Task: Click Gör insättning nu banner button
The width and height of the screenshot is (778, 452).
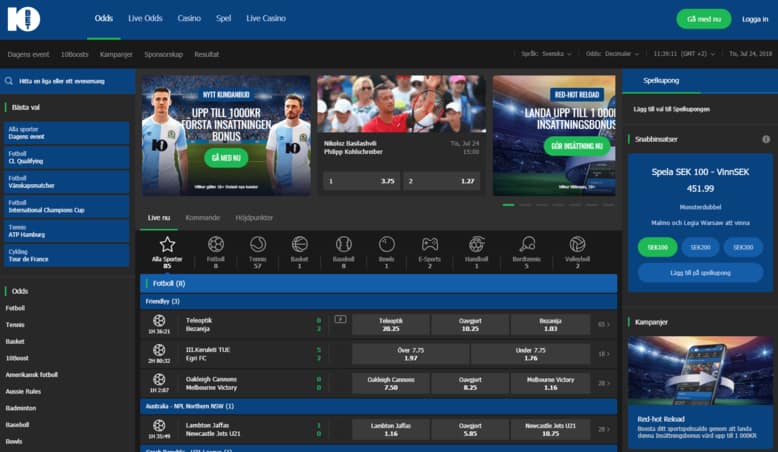Action: point(577,146)
